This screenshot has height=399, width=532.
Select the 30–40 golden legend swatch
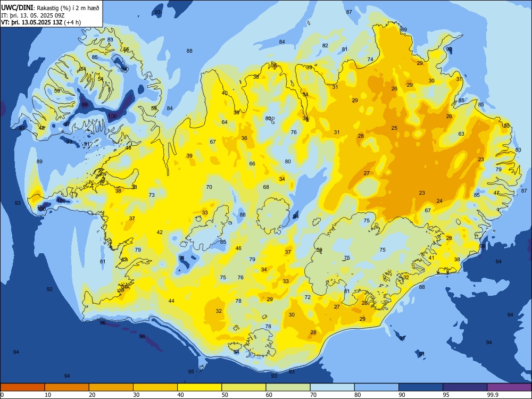coord(155,387)
